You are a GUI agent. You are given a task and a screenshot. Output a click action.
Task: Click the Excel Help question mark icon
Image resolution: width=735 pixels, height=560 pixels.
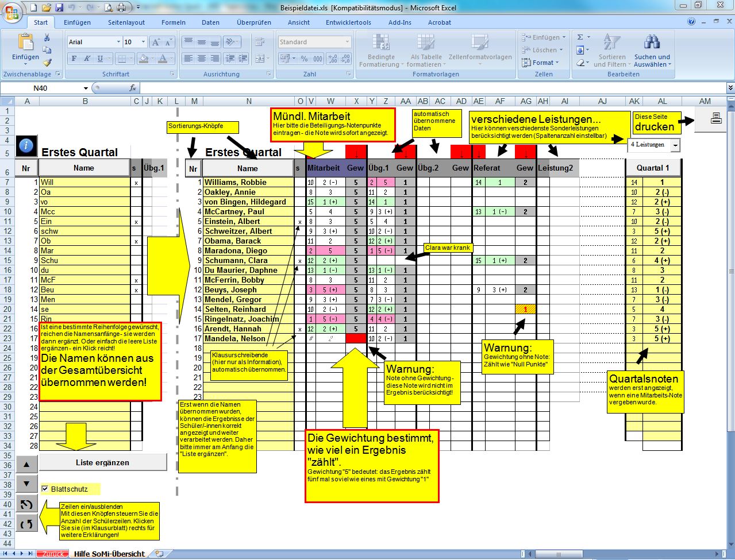click(x=691, y=22)
